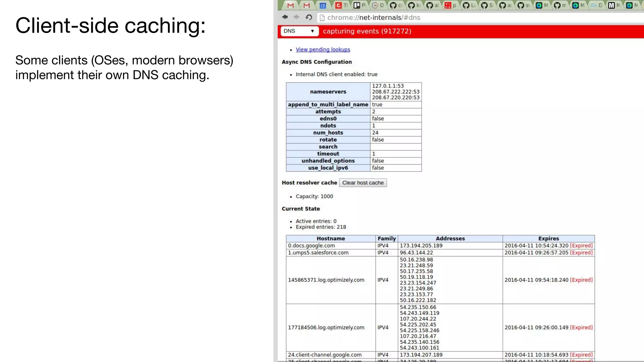Switch to the red VLDB tab
The width and height of the screenshot is (644, 362).
point(451,5)
